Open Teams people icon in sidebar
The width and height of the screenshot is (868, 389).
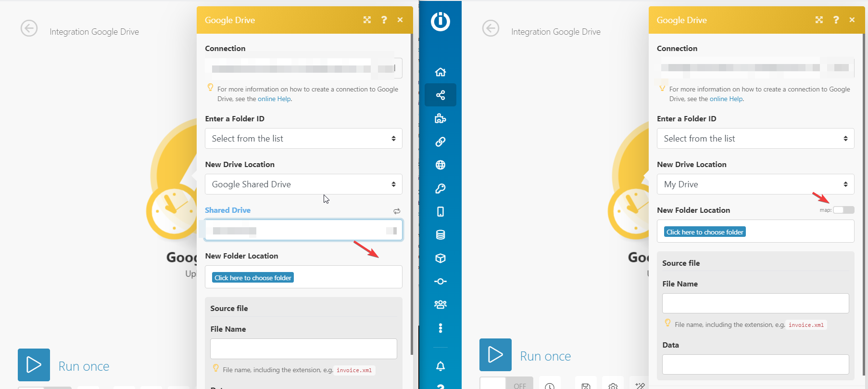pos(440,304)
